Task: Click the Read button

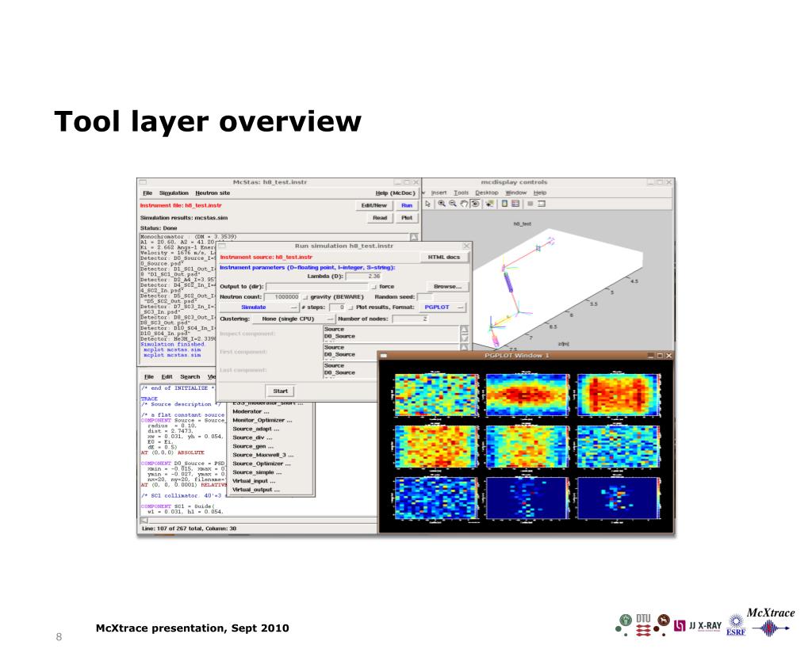Action: click(x=380, y=218)
